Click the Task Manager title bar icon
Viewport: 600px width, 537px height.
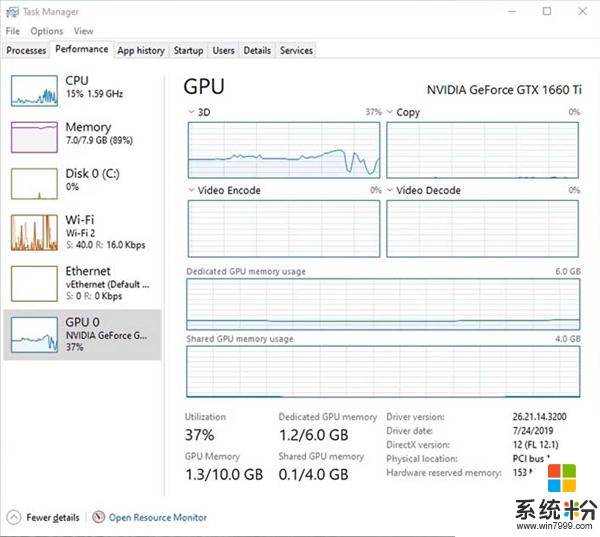coord(12,12)
